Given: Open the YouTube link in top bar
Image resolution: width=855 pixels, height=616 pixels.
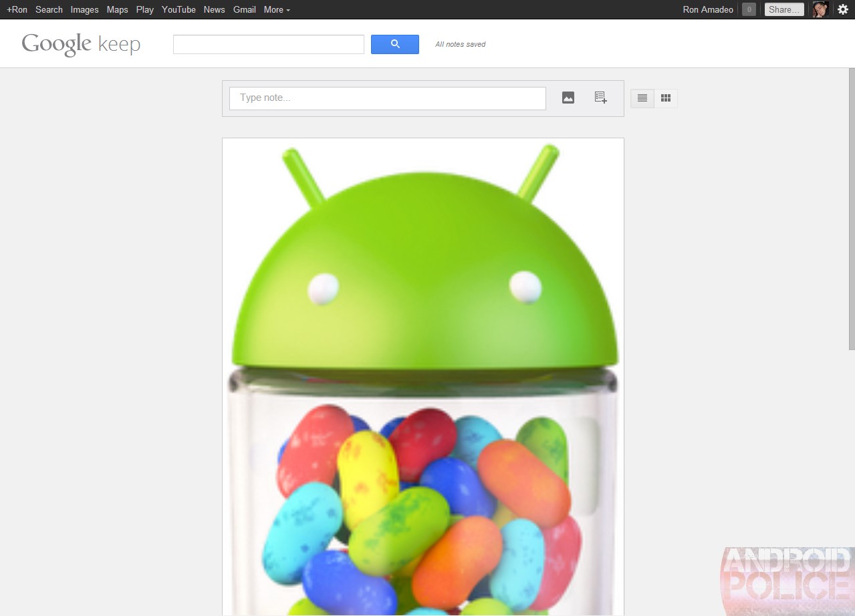Looking at the screenshot, I should pos(178,9).
